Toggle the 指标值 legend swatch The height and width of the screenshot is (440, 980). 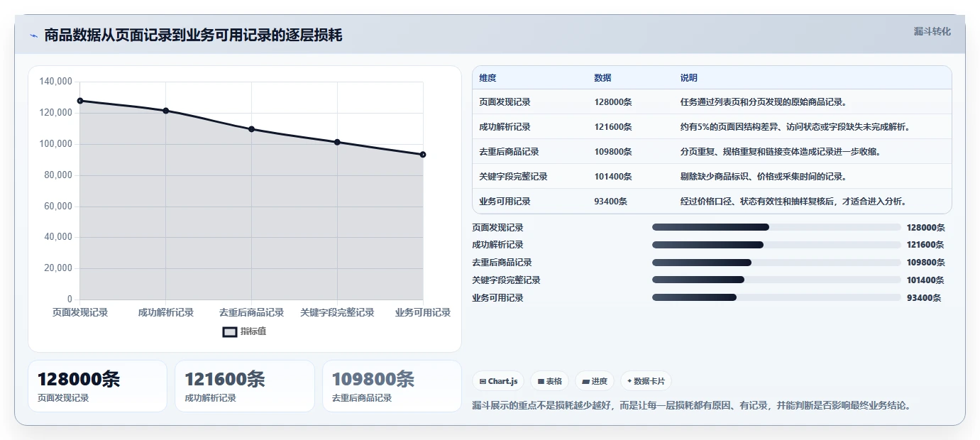[x=230, y=331]
